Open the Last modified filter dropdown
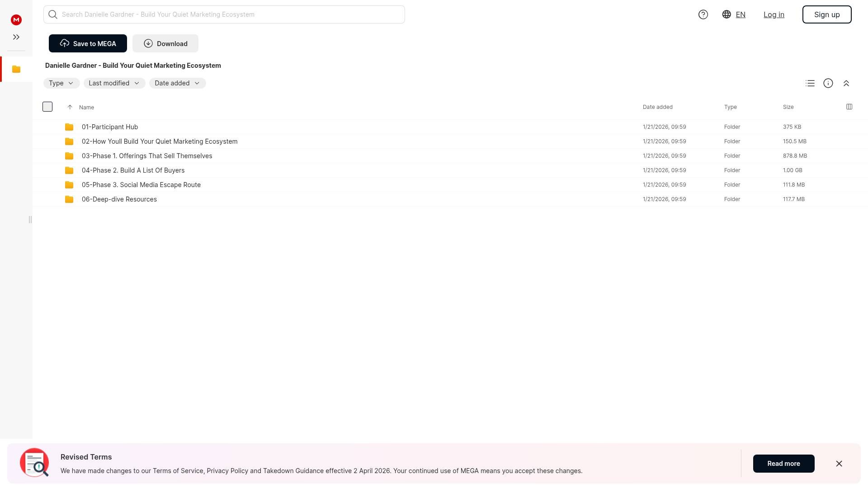868x488 pixels. coord(114,83)
